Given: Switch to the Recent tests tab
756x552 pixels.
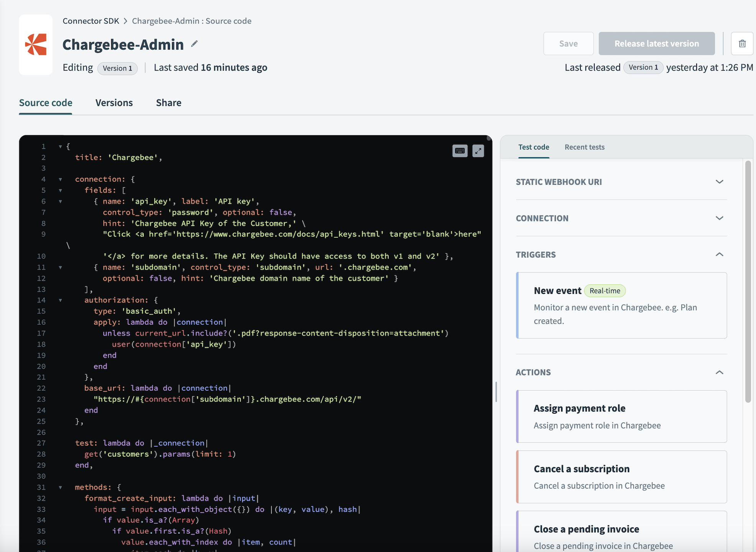Looking at the screenshot, I should tap(585, 147).
